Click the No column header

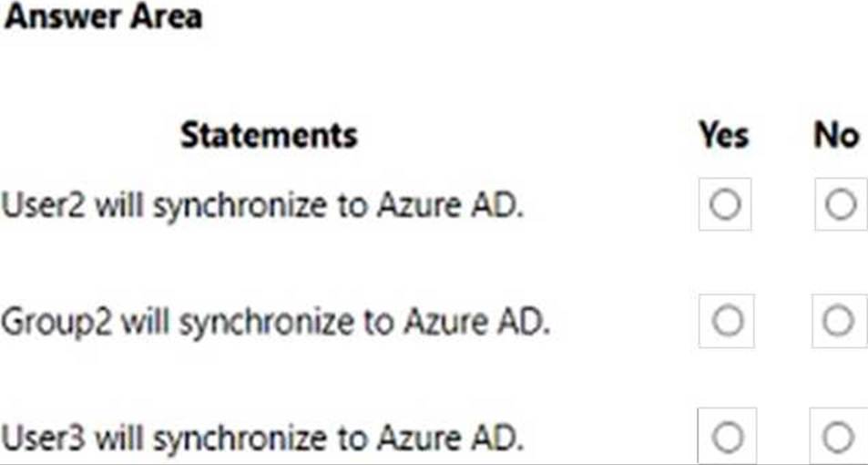click(836, 135)
